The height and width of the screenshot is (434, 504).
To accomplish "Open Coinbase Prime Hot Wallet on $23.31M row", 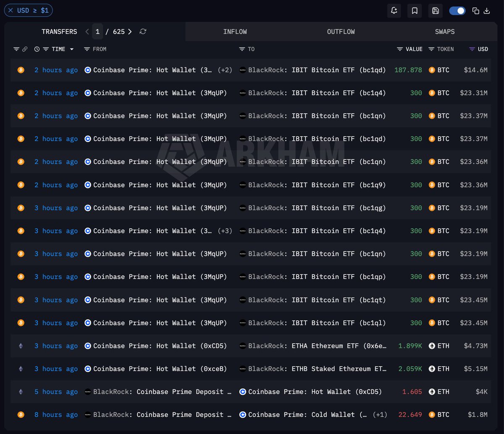I will point(160,93).
